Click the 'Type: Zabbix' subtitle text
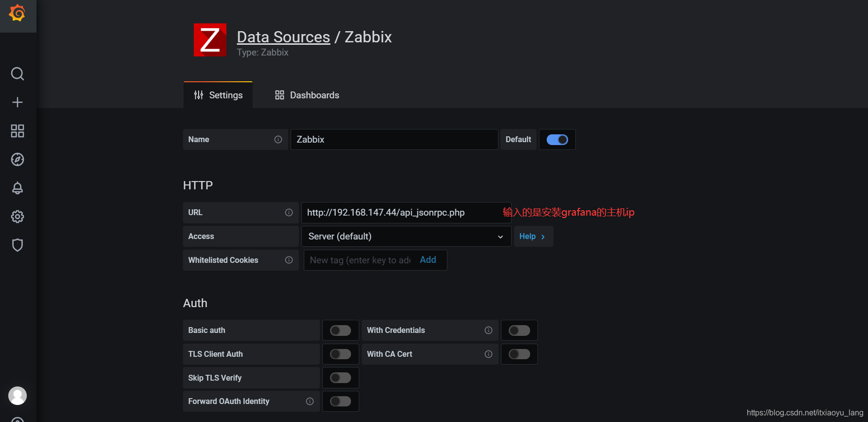 [263, 53]
